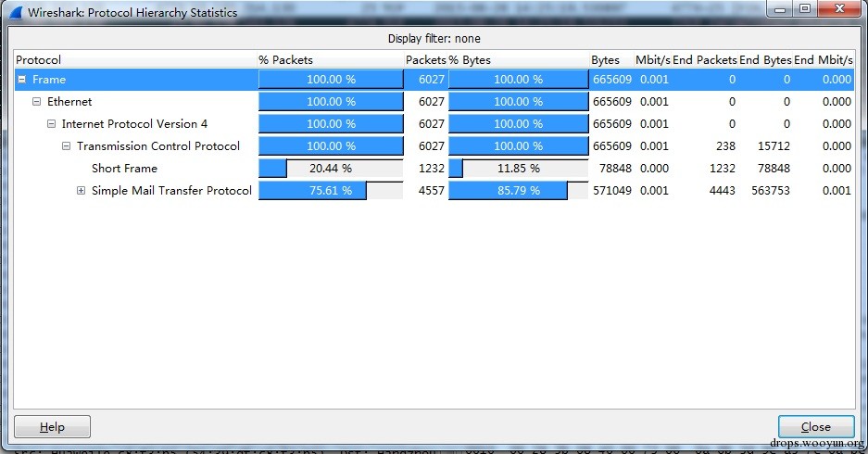Viewport: 868px width, 454px height.
Task: Click the Short Frame 20.44 % packets bar
Action: (330, 169)
